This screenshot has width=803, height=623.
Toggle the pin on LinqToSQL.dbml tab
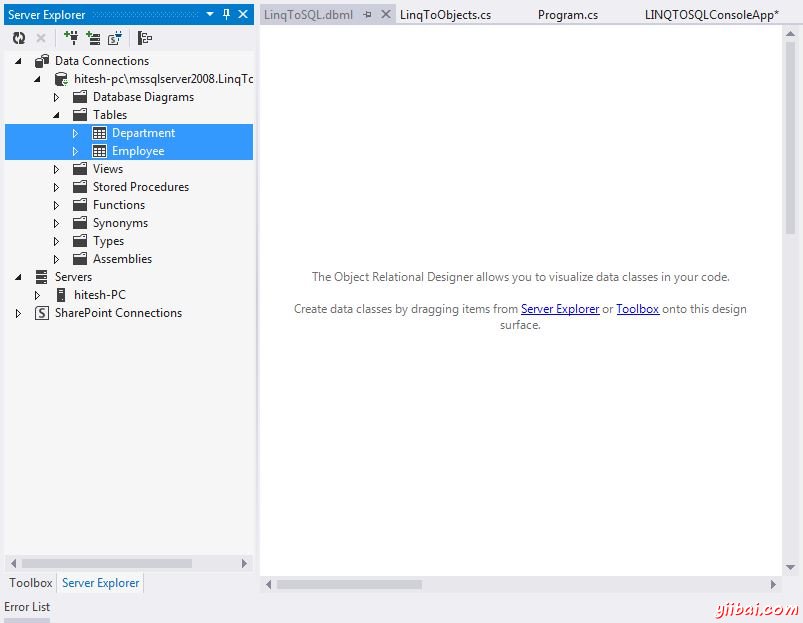click(x=368, y=15)
